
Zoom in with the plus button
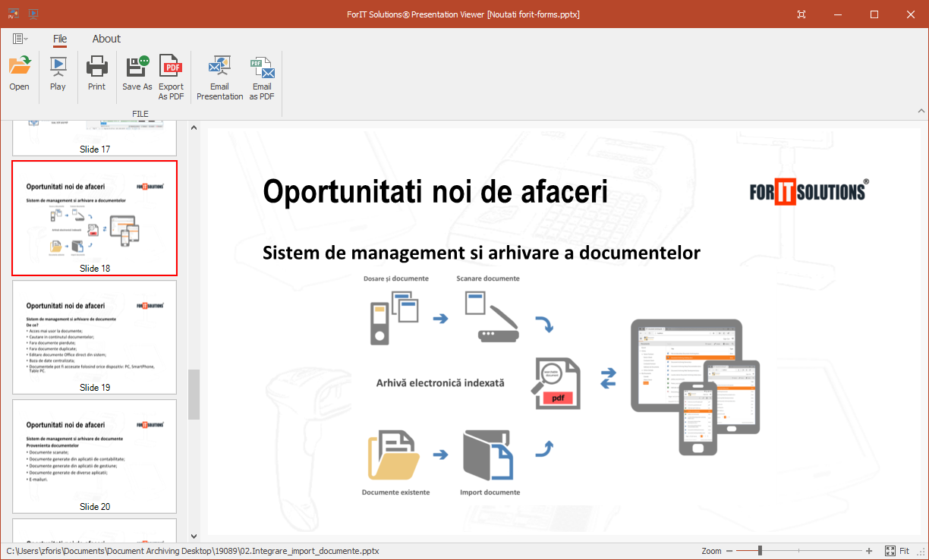pyautogui.click(x=869, y=551)
